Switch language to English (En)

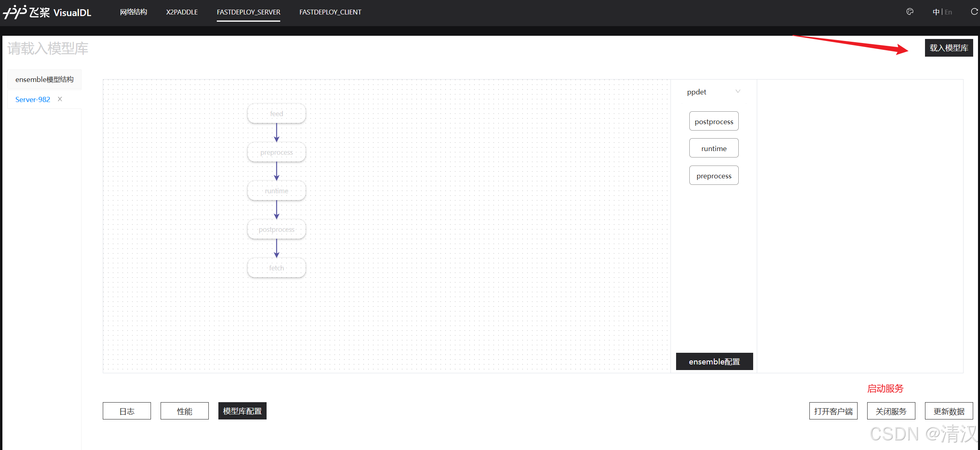click(x=948, y=12)
